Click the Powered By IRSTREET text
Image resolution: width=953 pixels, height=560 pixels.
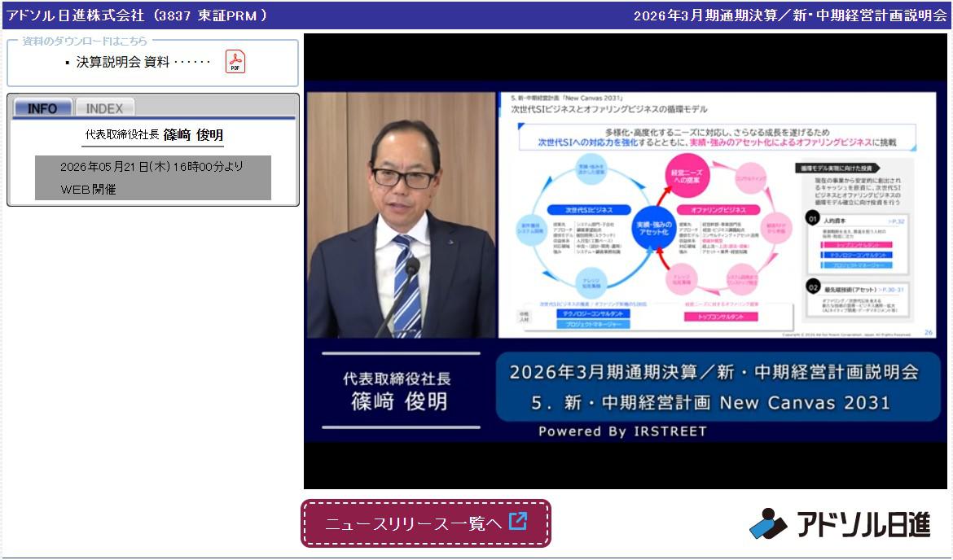tap(622, 431)
